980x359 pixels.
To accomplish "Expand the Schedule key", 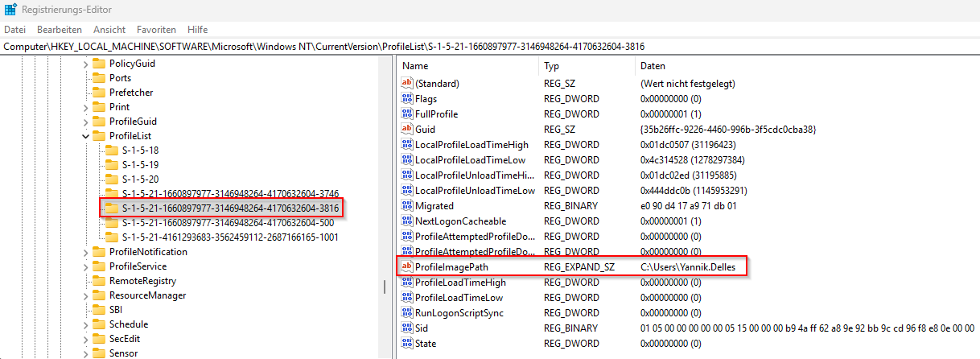I will (x=86, y=324).
